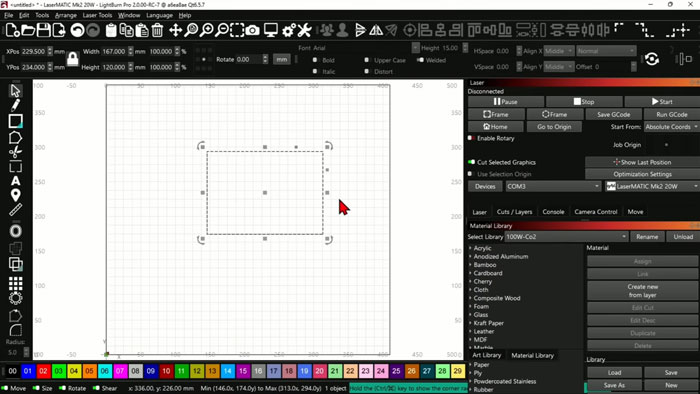The height and width of the screenshot is (394, 700).
Task: Open the Grid Array tool
Action: tap(15, 283)
